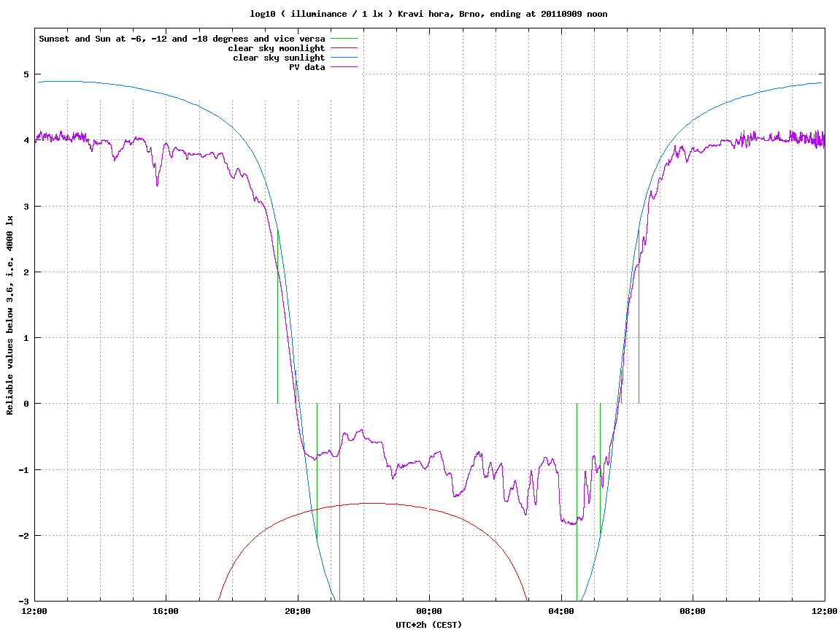The image size is (840, 630).
Task: Click x-axis tick label 04:00
Action: [x=561, y=611]
